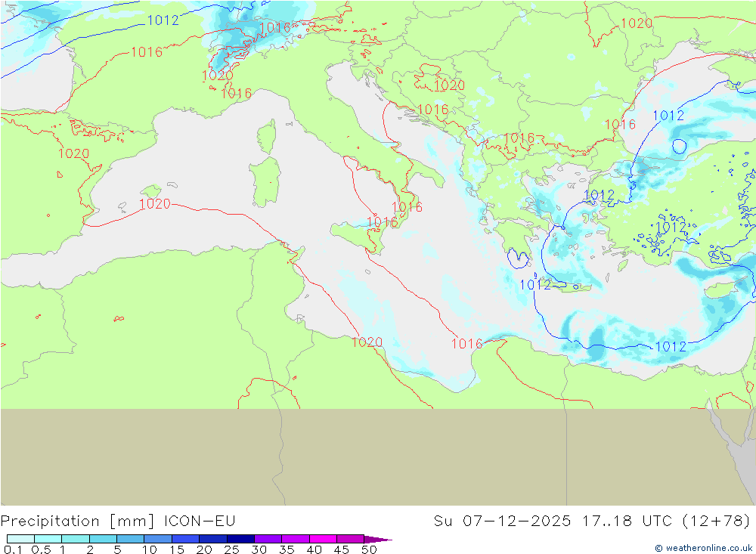
Task: Click the red 1016 label over Bulgaria
Action: click(x=519, y=138)
